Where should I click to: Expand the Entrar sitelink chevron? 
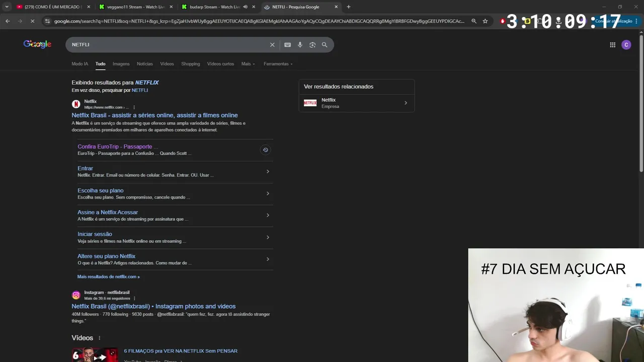coord(268,171)
